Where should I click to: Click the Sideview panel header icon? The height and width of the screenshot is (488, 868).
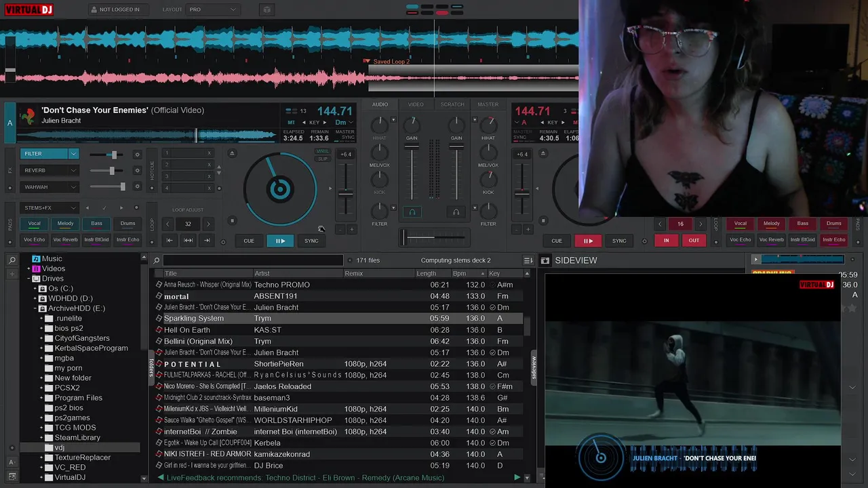coord(545,260)
